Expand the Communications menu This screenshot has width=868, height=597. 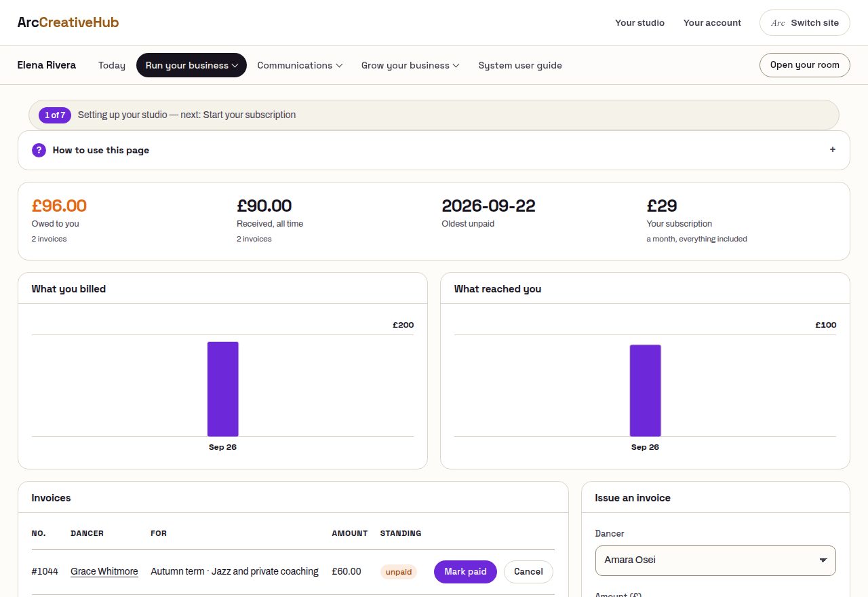point(300,65)
